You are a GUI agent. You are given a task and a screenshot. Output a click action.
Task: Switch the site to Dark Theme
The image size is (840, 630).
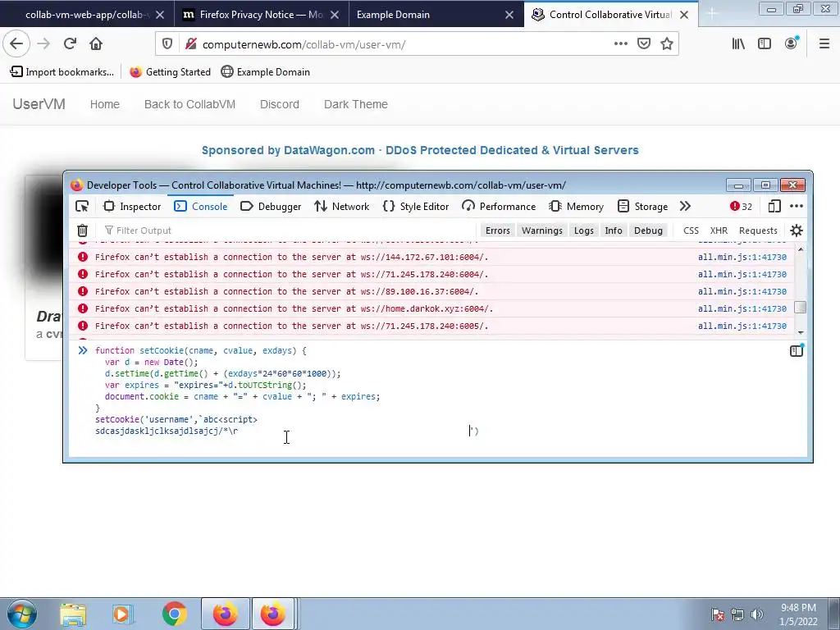click(x=356, y=104)
